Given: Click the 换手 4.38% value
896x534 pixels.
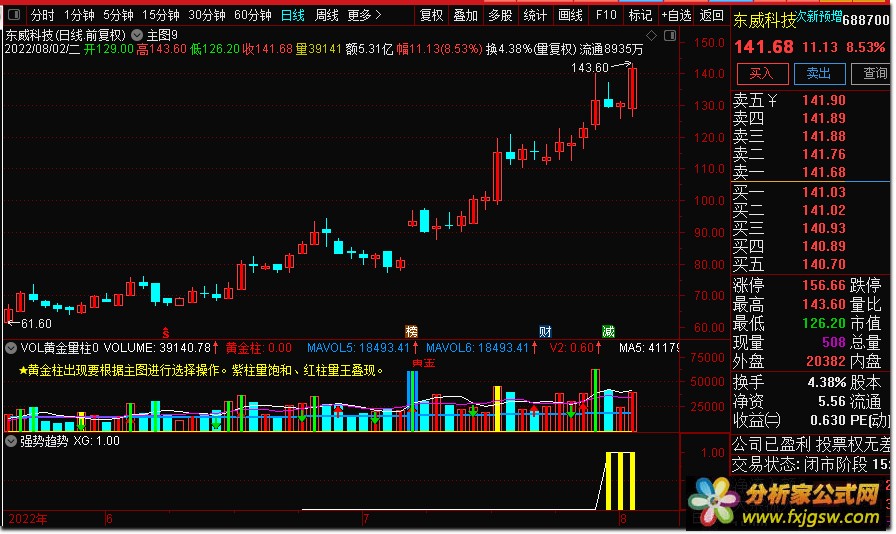Looking at the screenshot, I should point(827,382).
